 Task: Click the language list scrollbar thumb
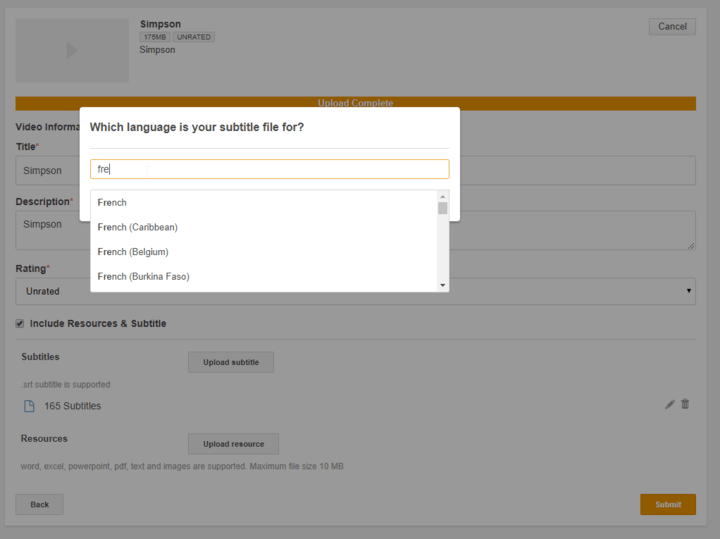click(x=443, y=208)
